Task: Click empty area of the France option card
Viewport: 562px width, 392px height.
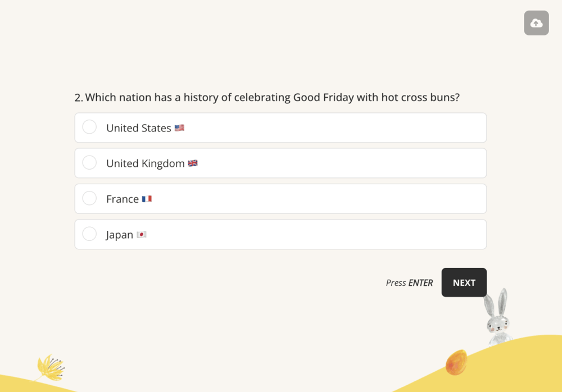Action: click(x=337, y=199)
